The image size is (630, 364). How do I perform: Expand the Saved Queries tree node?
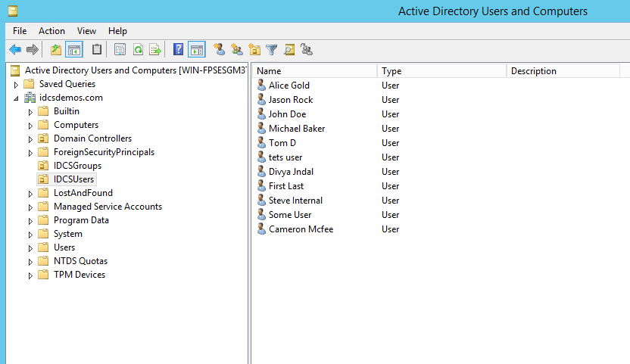coord(16,84)
